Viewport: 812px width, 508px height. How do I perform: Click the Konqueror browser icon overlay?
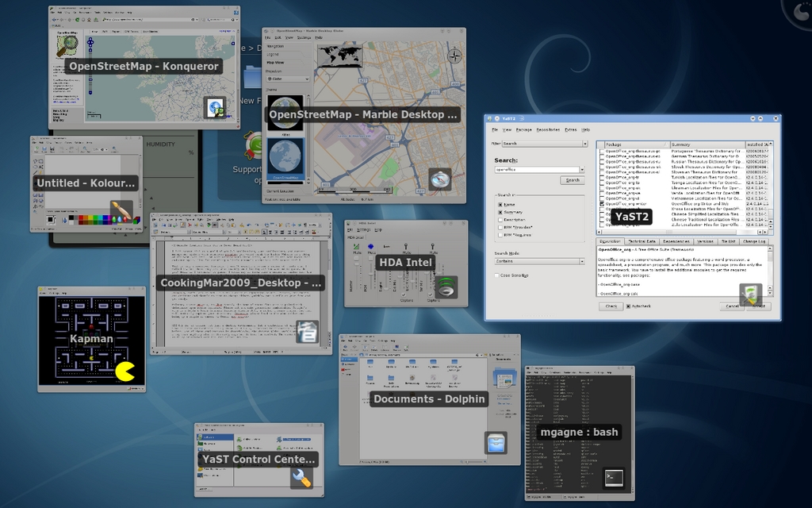(214, 107)
